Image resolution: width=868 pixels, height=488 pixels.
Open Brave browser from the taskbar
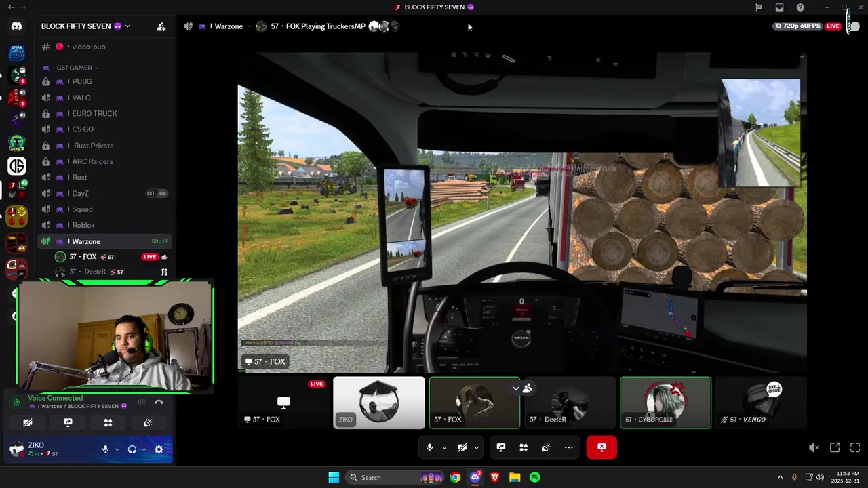click(x=495, y=477)
